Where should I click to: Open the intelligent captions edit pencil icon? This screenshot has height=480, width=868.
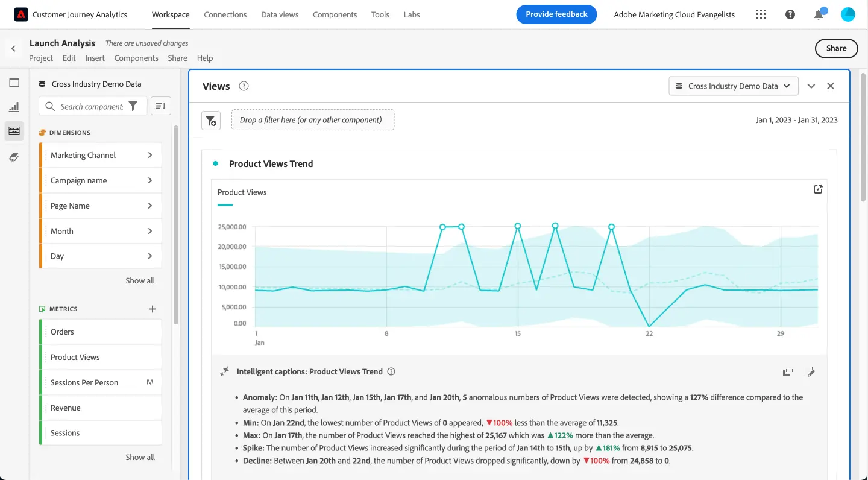pos(810,371)
